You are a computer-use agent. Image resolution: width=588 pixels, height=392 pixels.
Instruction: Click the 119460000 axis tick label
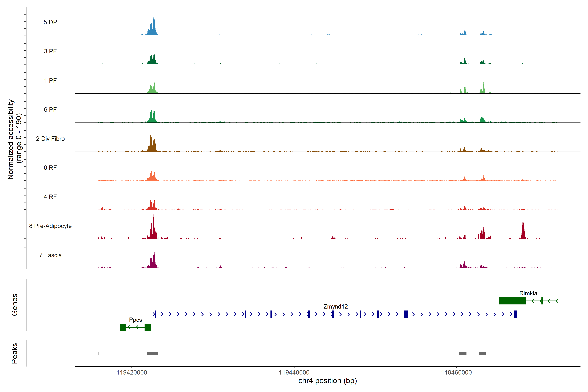pyautogui.click(x=456, y=373)
